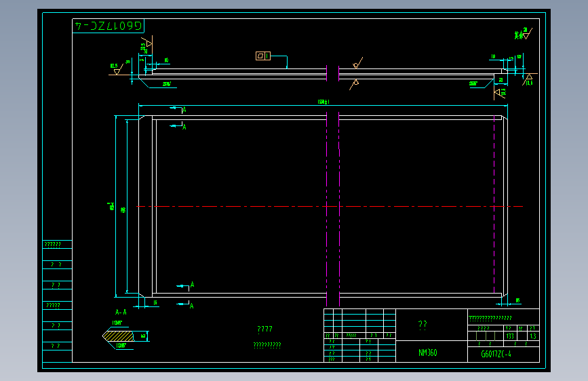
Task: Click the rotated G6017ZC-4 label box
Action: (108, 26)
